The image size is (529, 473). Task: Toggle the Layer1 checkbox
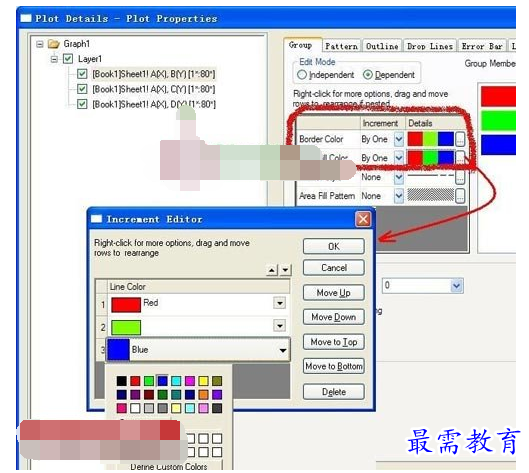[x=68, y=59]
